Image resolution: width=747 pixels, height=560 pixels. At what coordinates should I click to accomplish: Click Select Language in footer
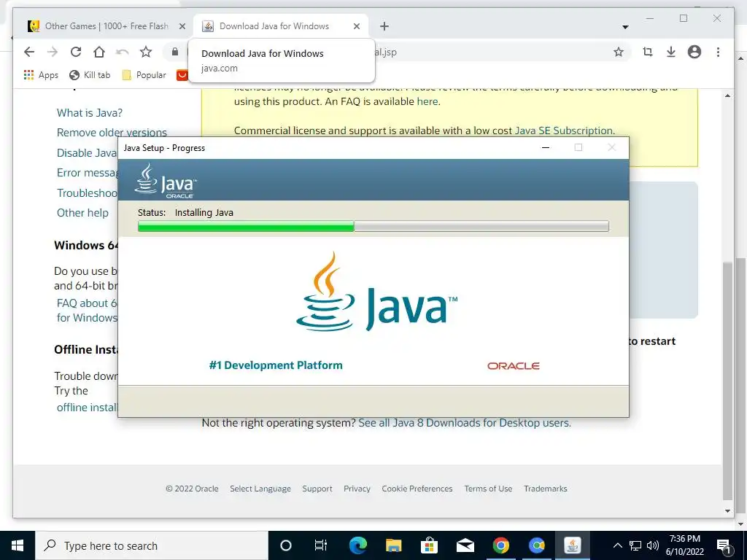260,489
